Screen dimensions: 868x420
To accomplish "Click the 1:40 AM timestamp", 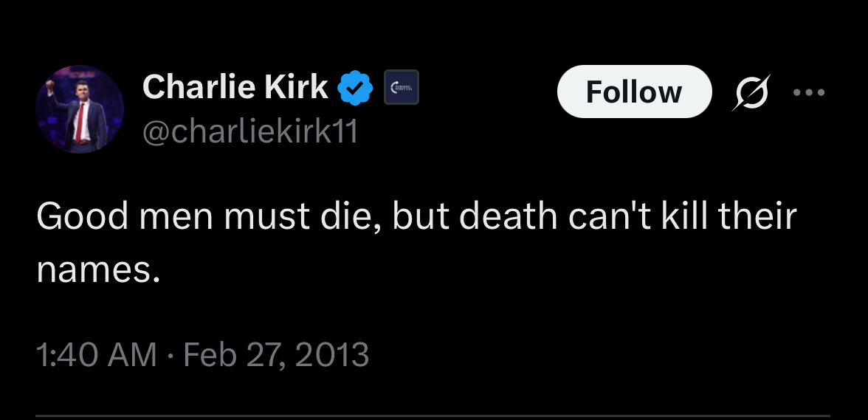I will (x=96, y=354).
